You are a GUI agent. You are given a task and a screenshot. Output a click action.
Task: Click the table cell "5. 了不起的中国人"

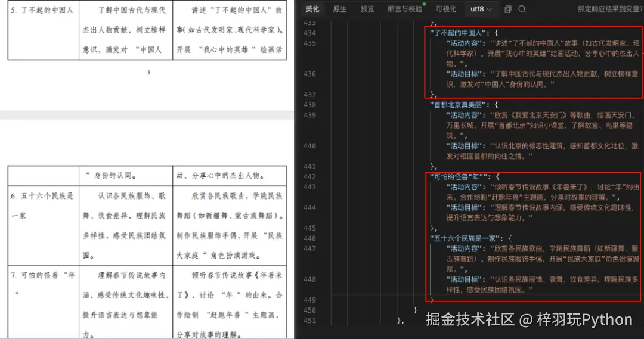[41, 11]
